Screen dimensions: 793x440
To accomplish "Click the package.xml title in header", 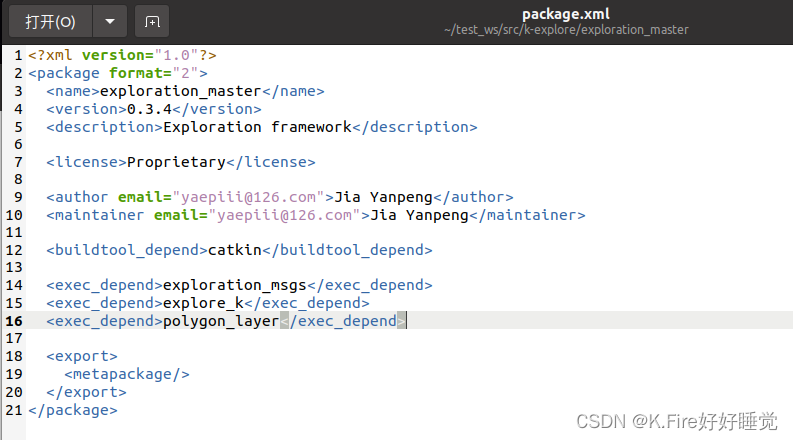I will (566, 14).
